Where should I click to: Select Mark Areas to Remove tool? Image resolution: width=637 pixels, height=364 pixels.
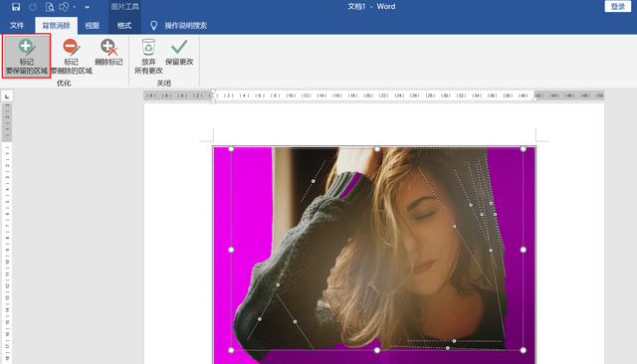[x=71, y=56]
